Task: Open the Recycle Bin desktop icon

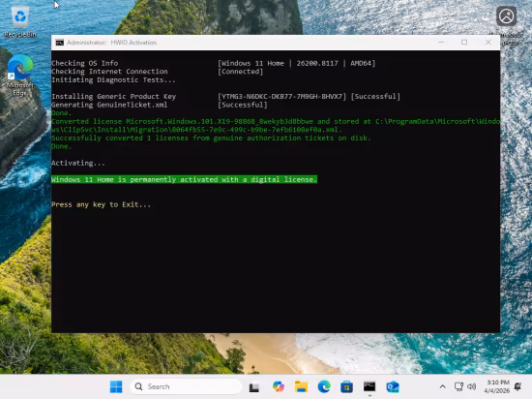Action: click(20, 22)
